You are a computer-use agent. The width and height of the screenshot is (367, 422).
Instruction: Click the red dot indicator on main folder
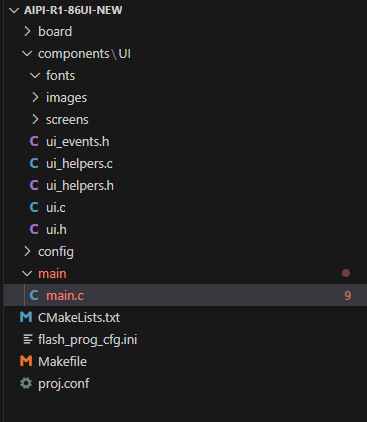[346, 273]
